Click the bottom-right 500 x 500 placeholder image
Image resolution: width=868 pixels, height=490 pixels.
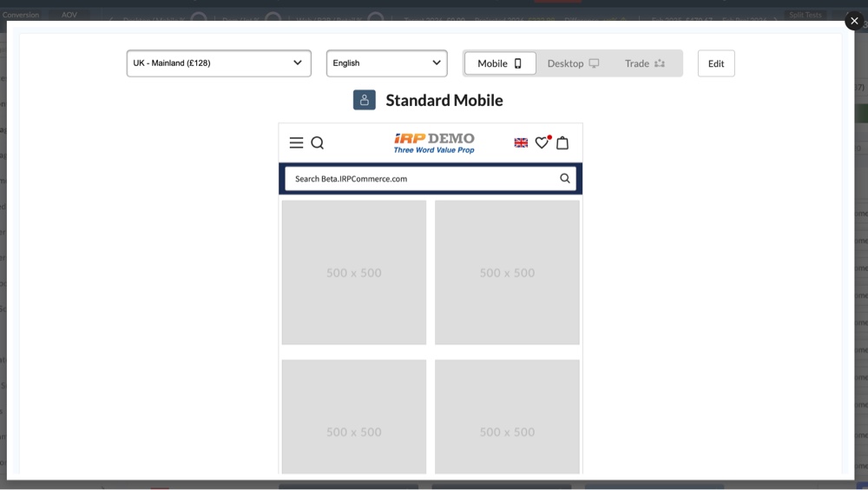pos(507,417)
